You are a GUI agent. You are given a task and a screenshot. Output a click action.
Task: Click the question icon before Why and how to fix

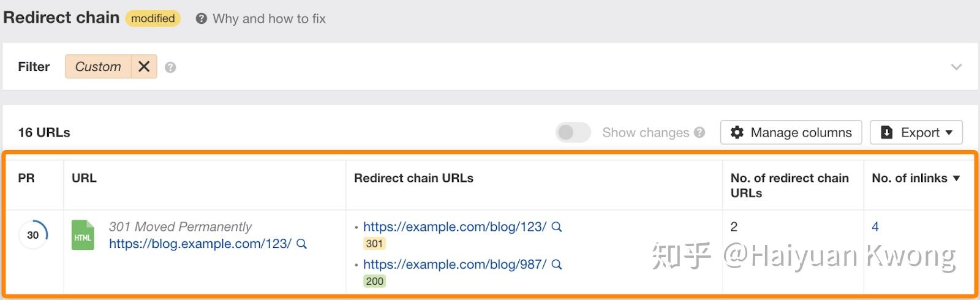coord(201,19)
